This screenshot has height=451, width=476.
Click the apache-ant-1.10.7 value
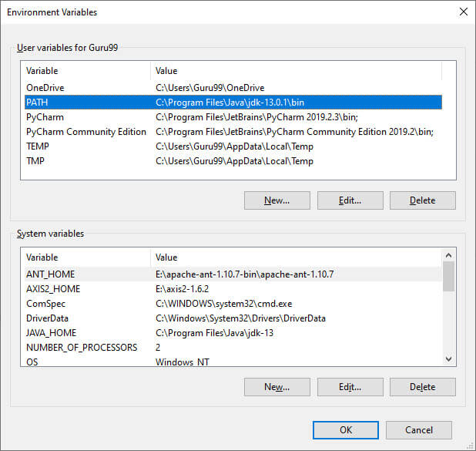(x=244, y=274)
